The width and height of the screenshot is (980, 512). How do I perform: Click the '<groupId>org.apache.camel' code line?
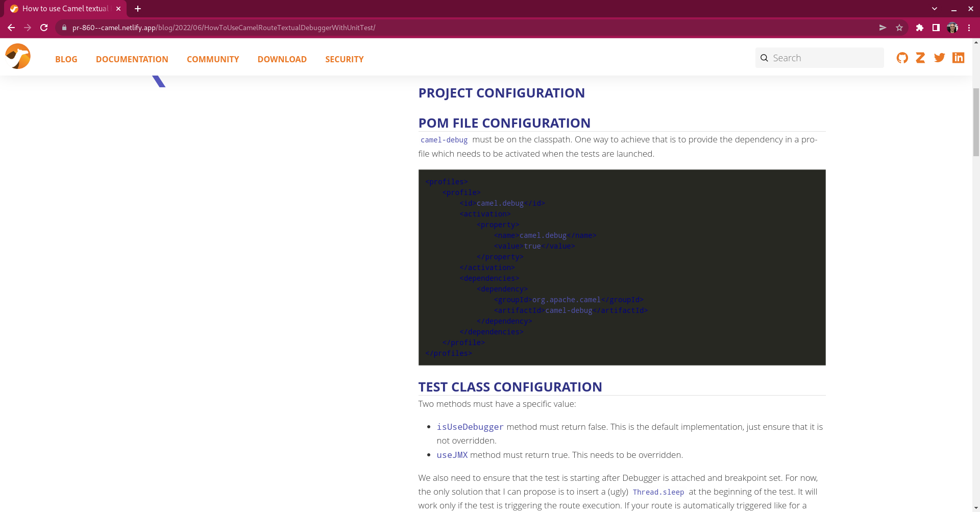point(569,300)
